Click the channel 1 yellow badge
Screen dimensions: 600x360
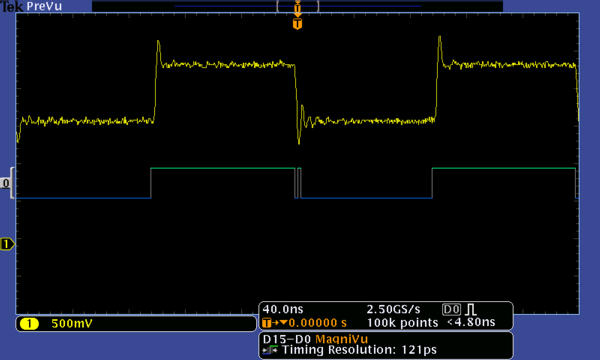(29, 324)
